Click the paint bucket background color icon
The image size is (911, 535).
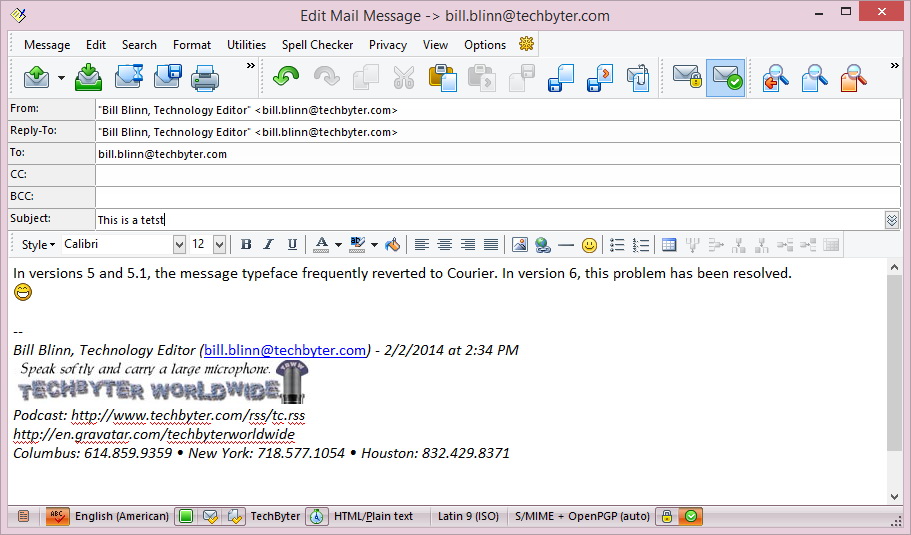click(x=393, y=245)
